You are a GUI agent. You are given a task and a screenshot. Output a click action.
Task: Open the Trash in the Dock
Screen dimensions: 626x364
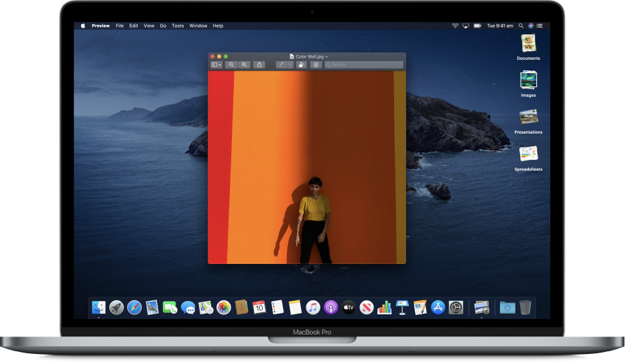pos(525,308)
